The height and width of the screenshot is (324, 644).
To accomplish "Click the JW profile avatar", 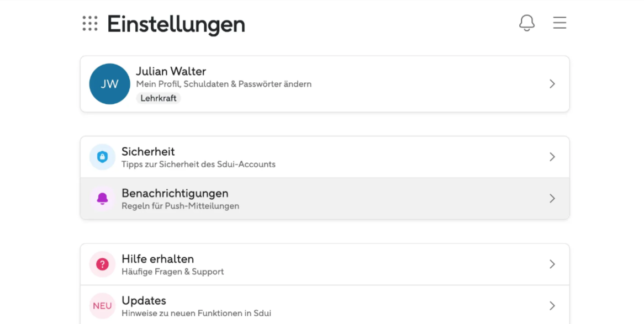I will [110, 84].
